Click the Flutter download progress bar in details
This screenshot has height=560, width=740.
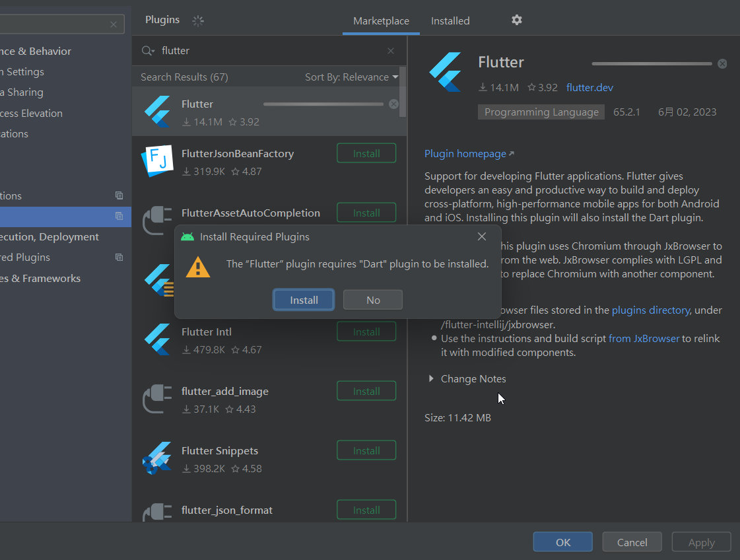pyautogui.click(x=652, y=64)
